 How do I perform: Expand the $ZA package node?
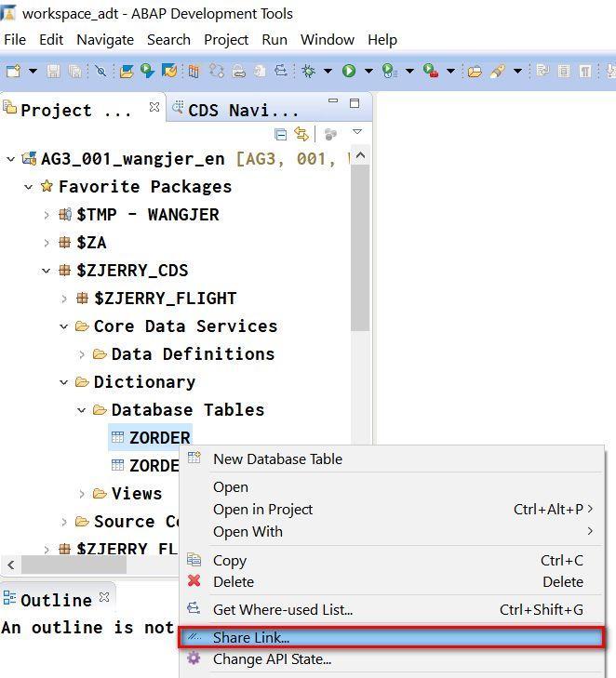point(47,243)
